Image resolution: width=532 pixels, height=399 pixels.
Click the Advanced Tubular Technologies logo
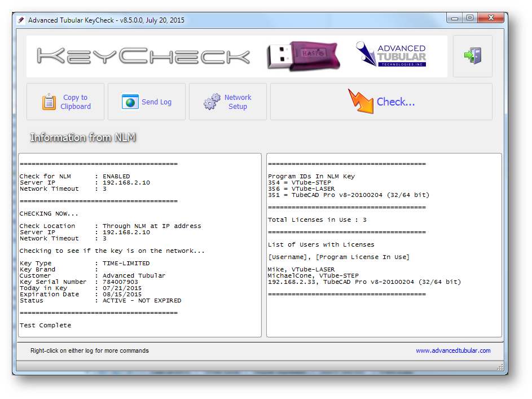tap(391, 54)
